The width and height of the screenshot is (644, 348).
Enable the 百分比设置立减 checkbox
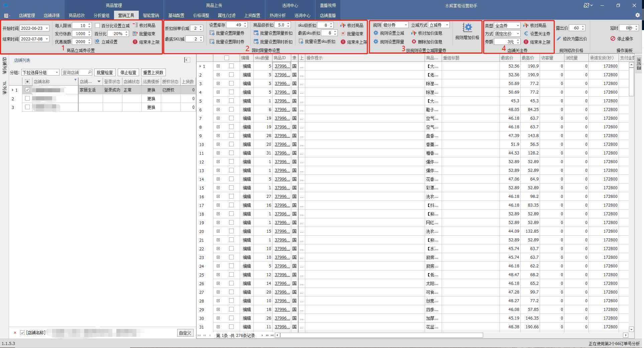[x=97, y=25]
